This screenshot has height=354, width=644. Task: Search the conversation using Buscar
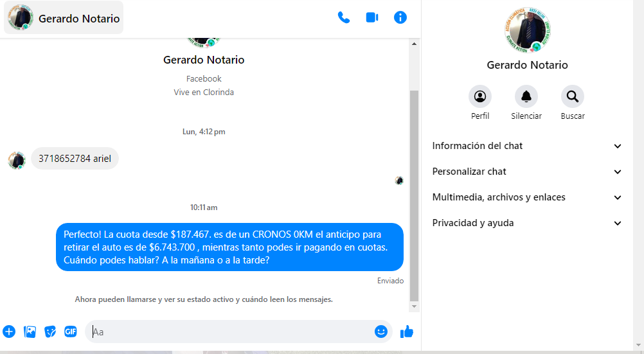pos(573,96)
